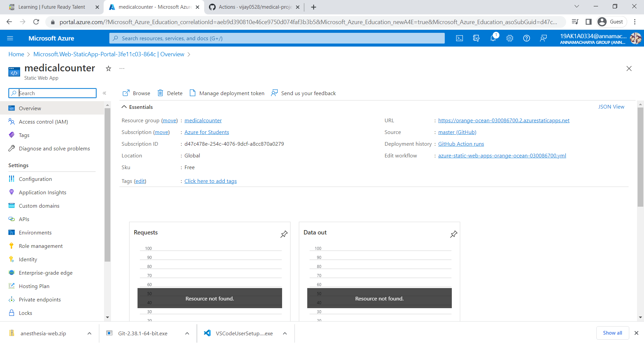Open the account avatar picture
Viewport: 644px width, 345px height.
point(635,38)
